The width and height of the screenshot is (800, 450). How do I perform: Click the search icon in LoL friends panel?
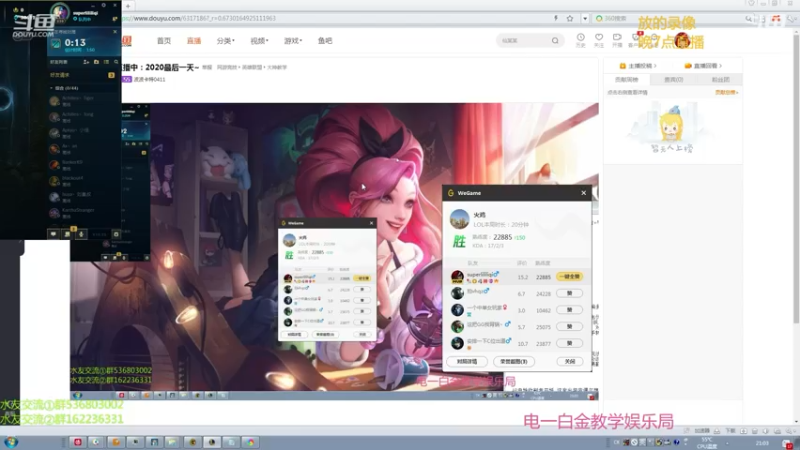point(116,62)
